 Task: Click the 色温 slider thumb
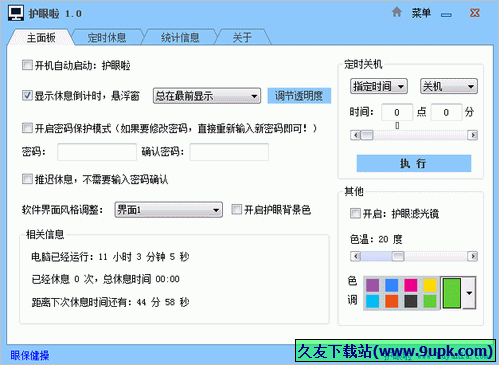[x=398, y=256]
